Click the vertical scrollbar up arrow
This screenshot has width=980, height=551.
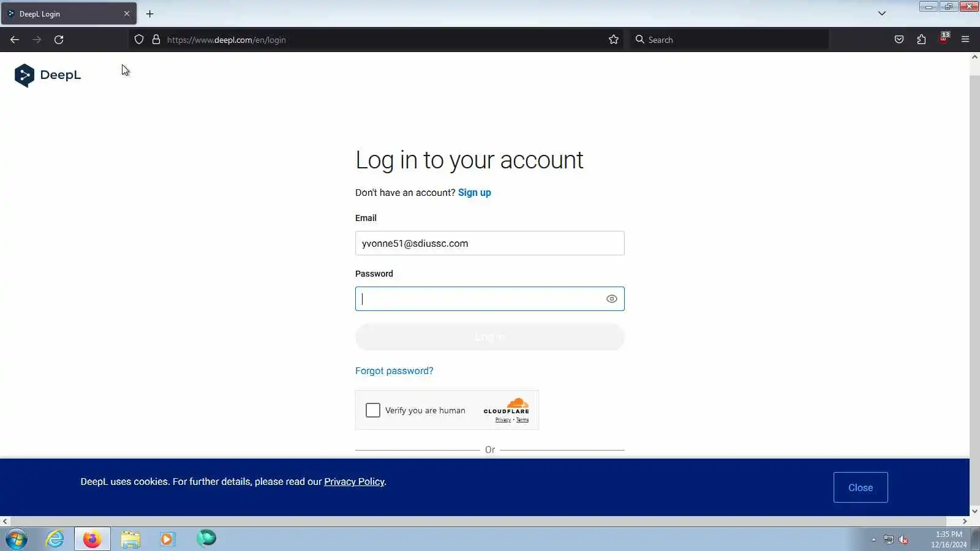(x=974, y=57)
